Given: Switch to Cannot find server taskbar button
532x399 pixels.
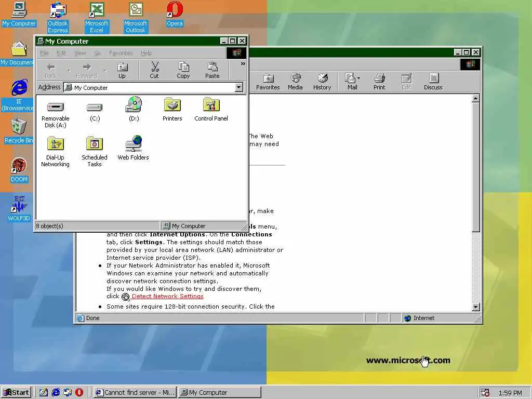Looking at the screenshot, I should (x=135, y=392).
